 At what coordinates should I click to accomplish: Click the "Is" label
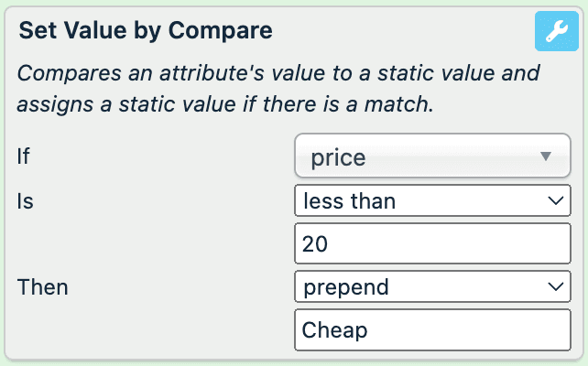27,201
